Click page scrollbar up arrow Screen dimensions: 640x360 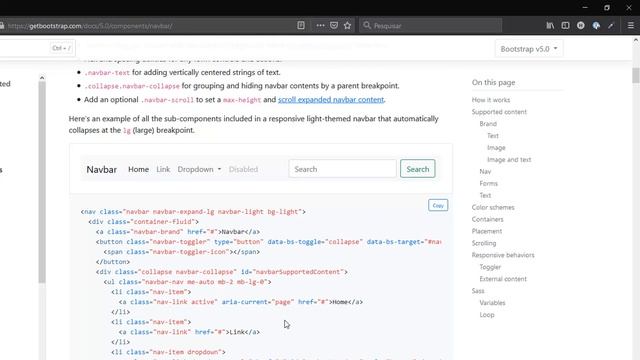coord(636,40)
